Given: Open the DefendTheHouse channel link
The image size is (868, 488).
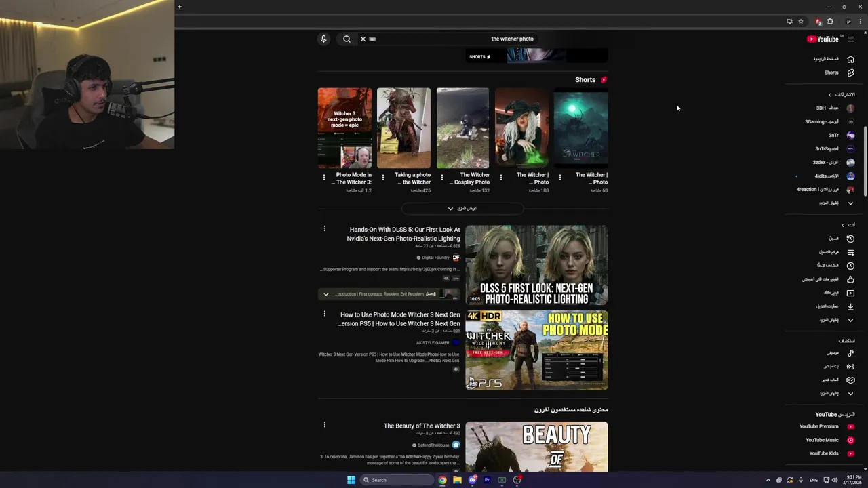Looking at the screenshot, I should [x=437, y=445].
